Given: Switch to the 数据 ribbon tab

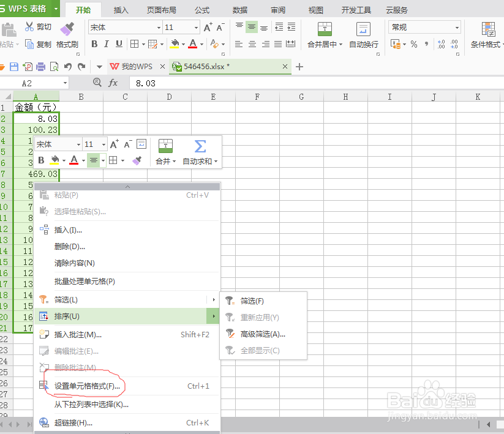Looking at the screenshot, I should point(240,9).
